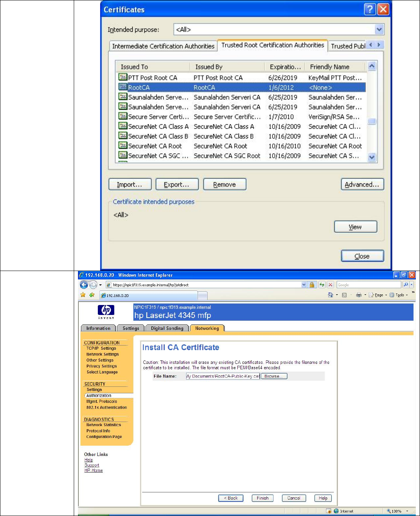Open the address bar URL dropdown
The image size is (420, 516).
click(304, 285)
